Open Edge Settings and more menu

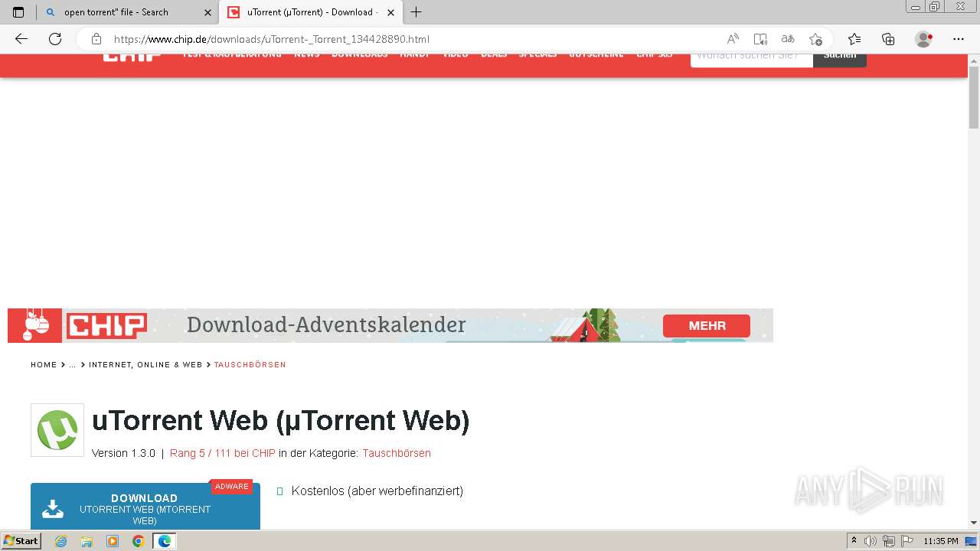click(x=959, y=39)
